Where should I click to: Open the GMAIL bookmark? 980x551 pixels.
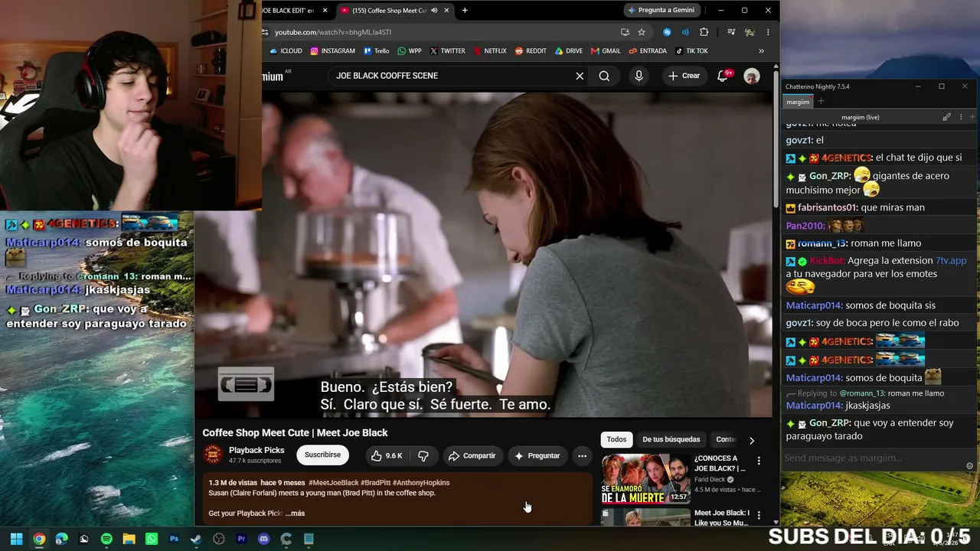point(606,51)
